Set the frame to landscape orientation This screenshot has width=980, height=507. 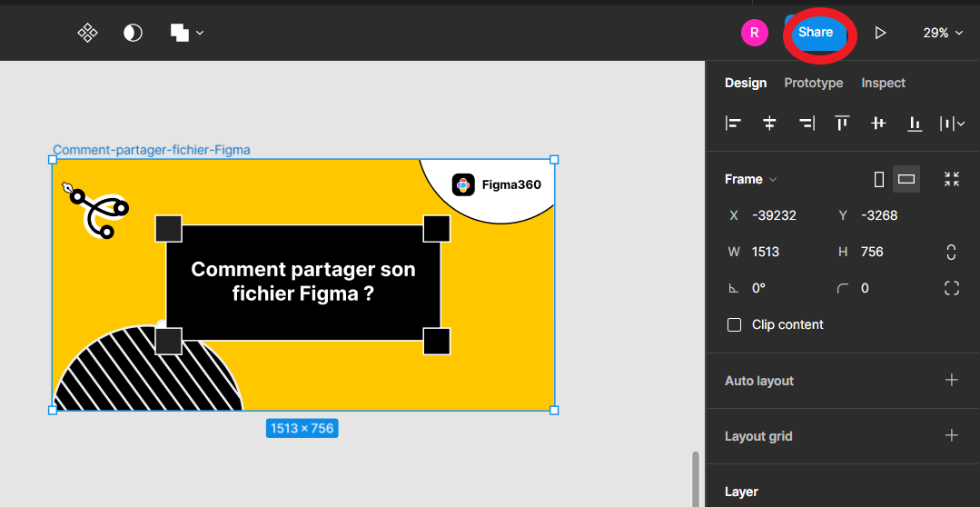pos(906,179)
